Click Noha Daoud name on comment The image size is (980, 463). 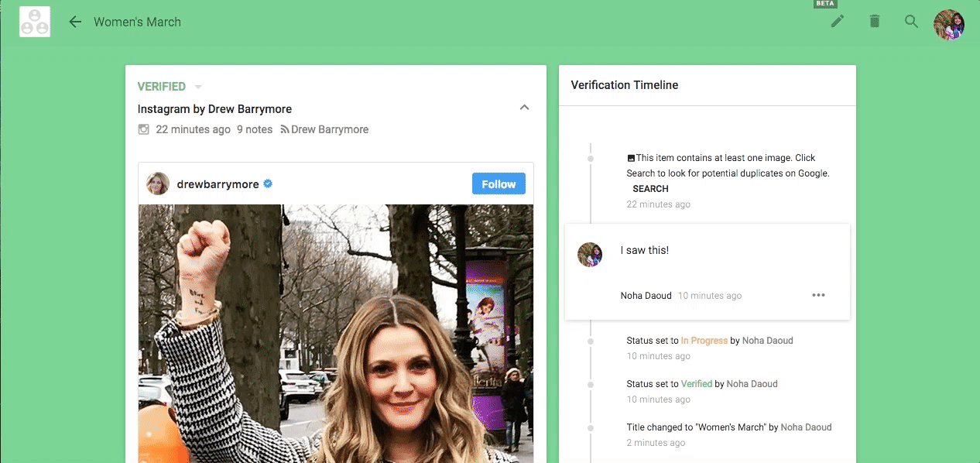click(x=646, y=296)
